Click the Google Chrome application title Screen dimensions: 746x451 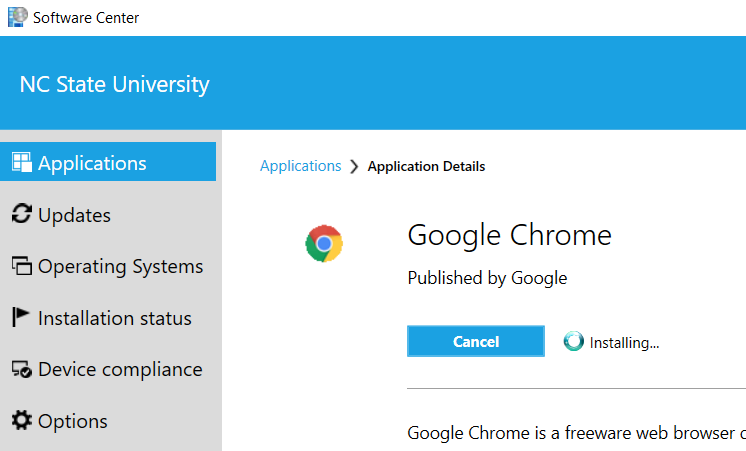pyautogui.click(x=510, y=235)
